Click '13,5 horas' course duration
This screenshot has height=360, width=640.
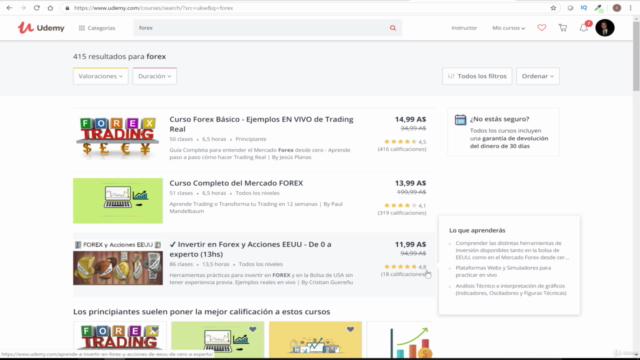[x=216, y=264]
